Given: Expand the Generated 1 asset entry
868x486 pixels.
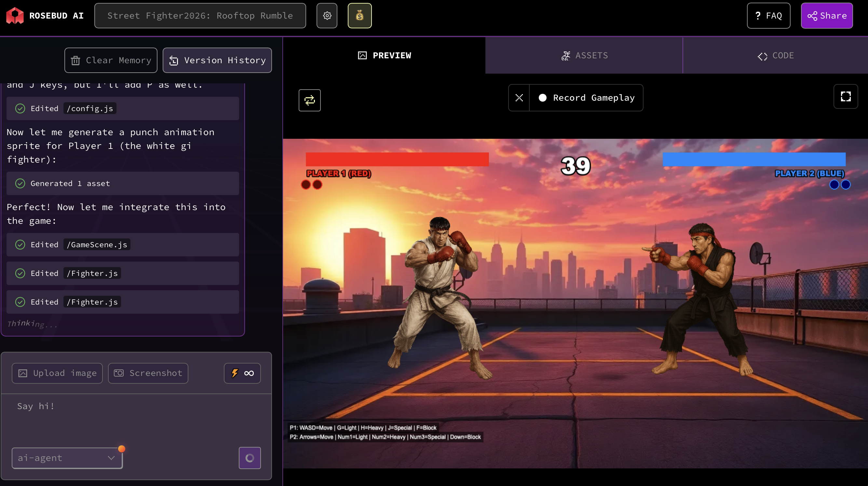Looking at the screenshot, I should click(123, 183).
